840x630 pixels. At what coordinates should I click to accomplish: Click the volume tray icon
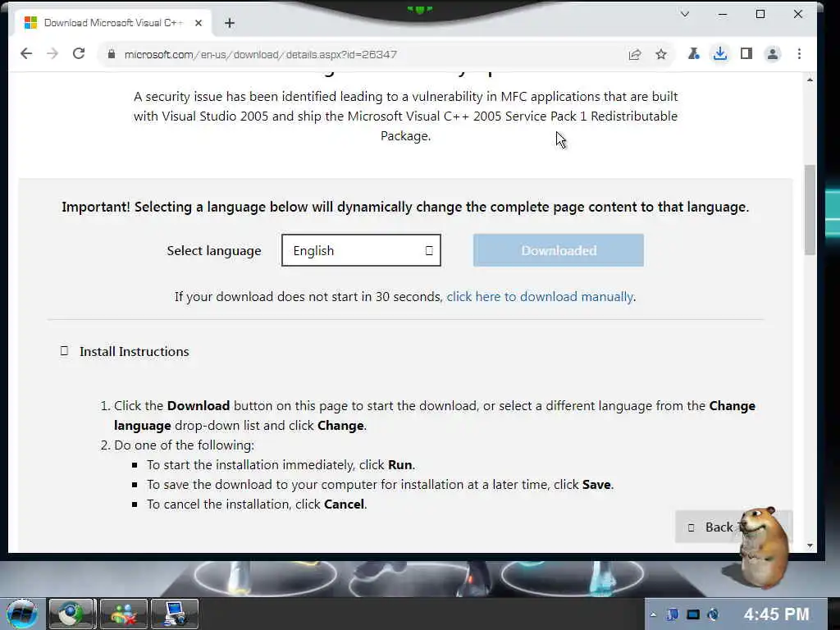tap(713, 614)
